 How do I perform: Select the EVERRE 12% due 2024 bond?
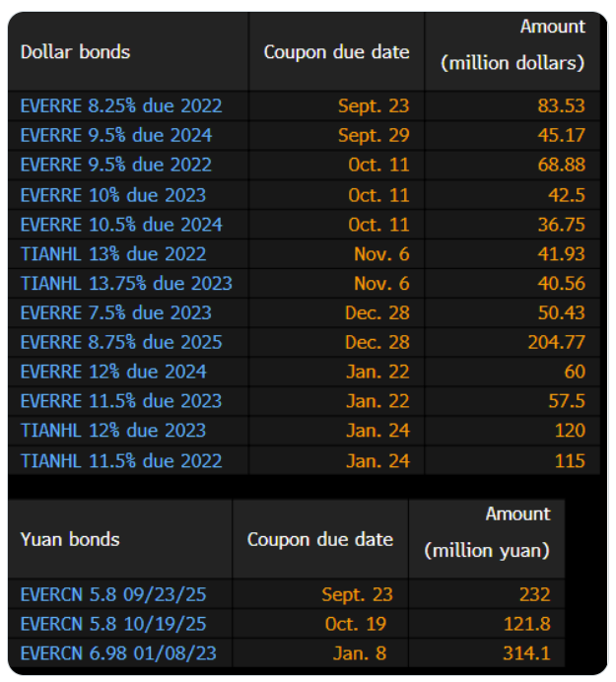click(113, 372)
